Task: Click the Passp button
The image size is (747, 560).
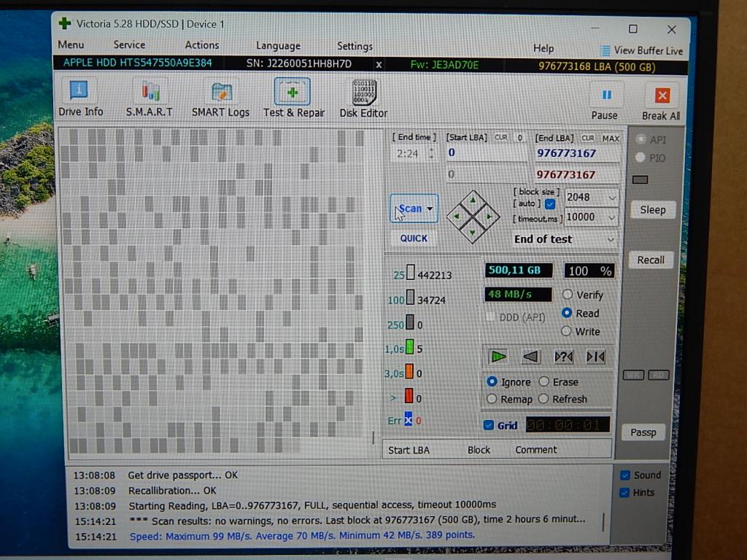Action: tap(643, 432)
